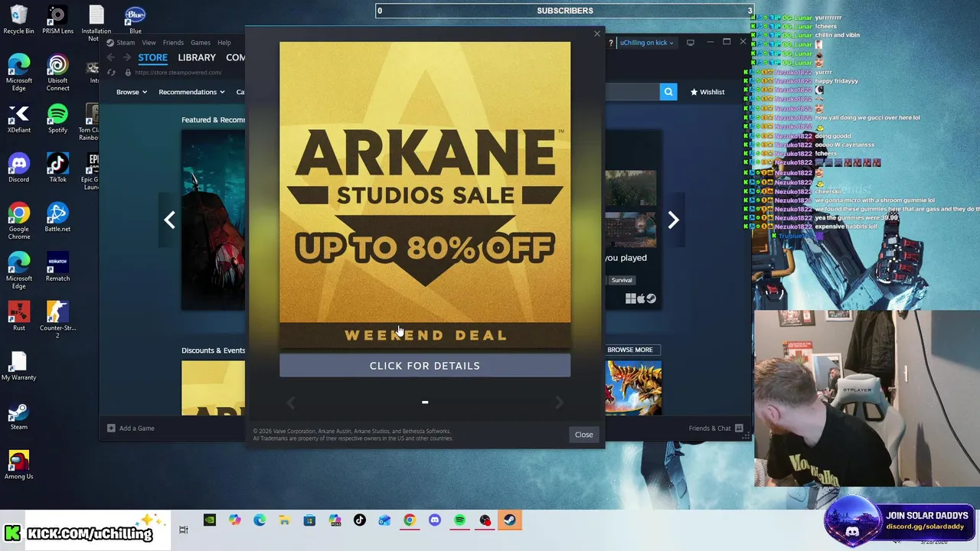Image resolution: width=980 pixels, height=551 pixels.
Task: Open File Explorer from the taskbar
Action: [x=284, y=520]
